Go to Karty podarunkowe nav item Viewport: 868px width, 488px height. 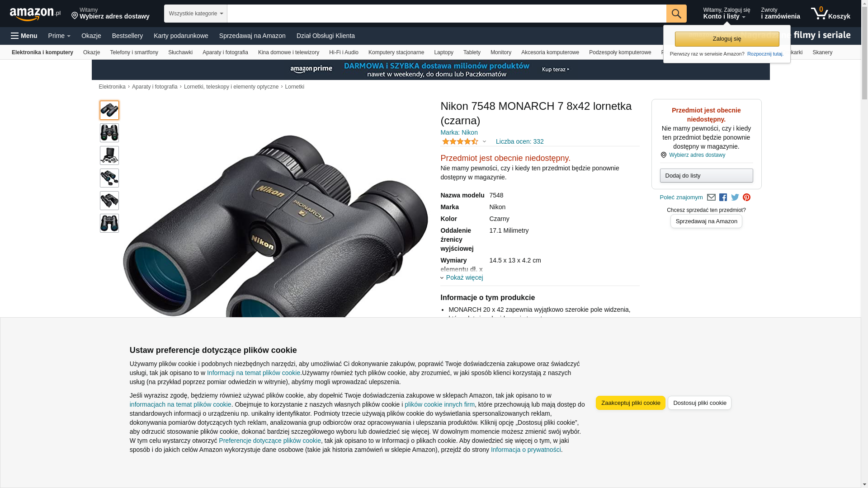point(181,36)
